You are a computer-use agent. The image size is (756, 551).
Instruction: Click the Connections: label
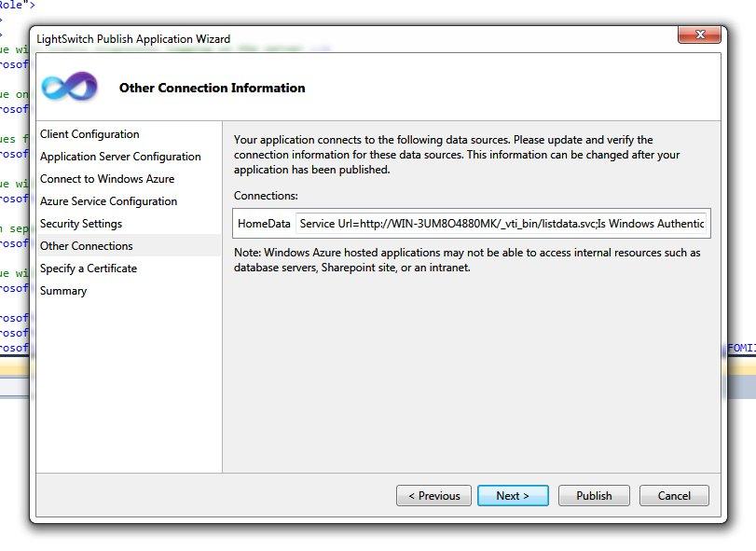coord(266,196)
